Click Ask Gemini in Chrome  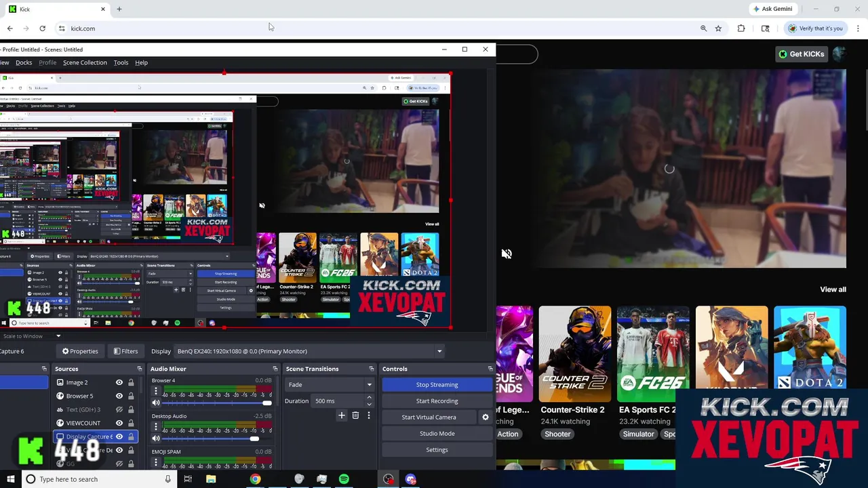click(772, 9)
